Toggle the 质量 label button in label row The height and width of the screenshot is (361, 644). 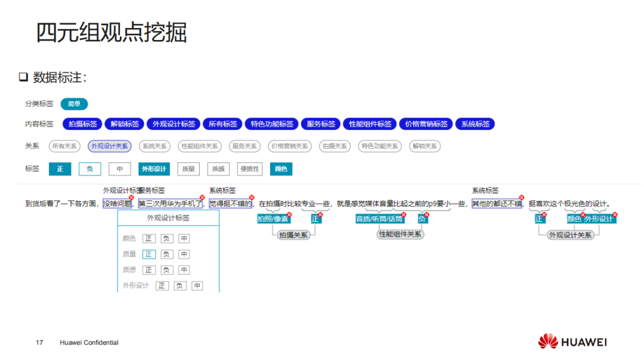pyautogui.click(x=188, y=169)
